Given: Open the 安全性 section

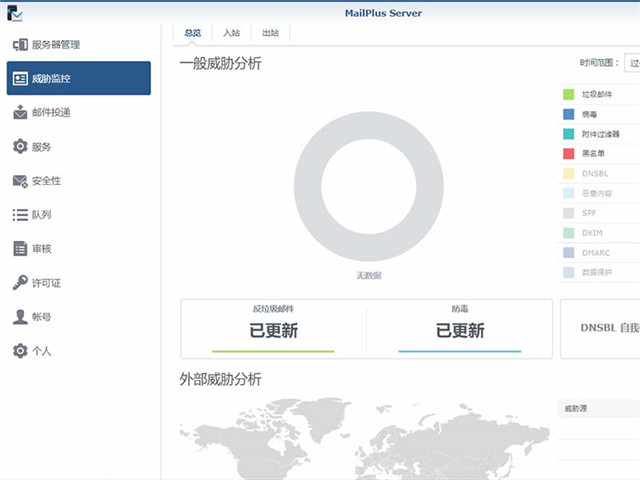Looking at the screenshot, I should pos(79,181).
